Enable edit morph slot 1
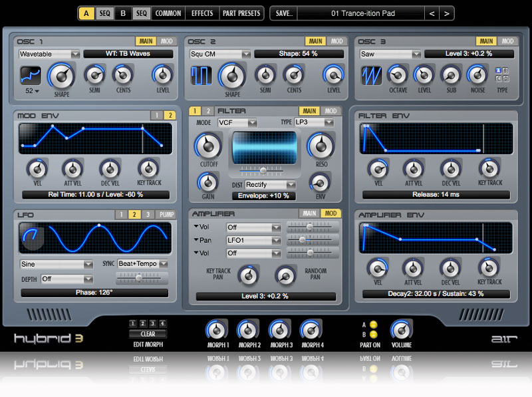The width and height of the screenshot is (532, 397). [x=132, y=323]
